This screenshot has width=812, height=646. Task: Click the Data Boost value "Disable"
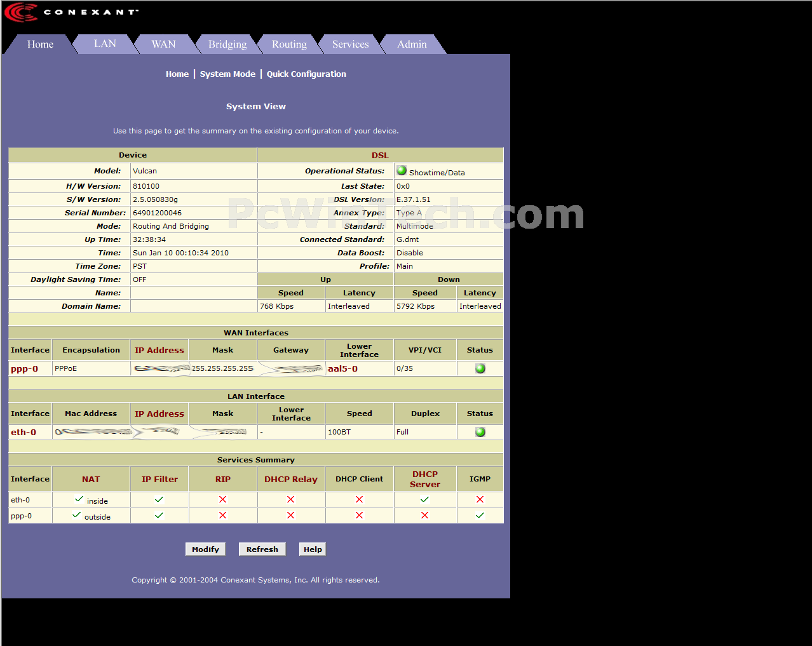point(410,253)
